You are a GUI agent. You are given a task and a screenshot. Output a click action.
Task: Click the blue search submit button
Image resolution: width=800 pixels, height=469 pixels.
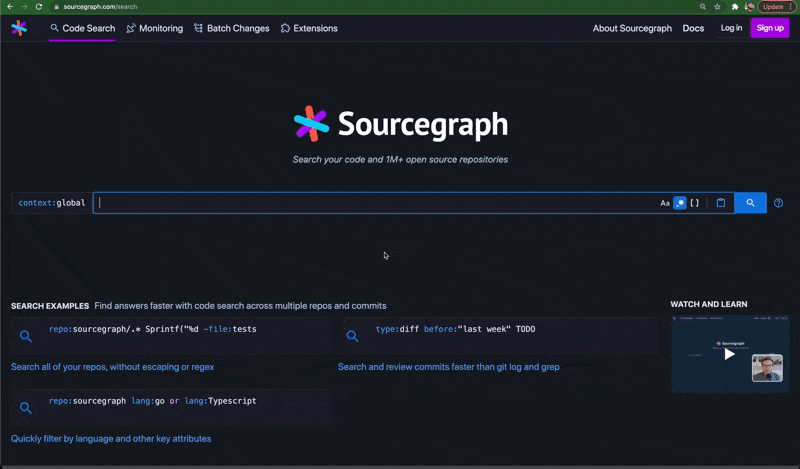click(750, 203)
